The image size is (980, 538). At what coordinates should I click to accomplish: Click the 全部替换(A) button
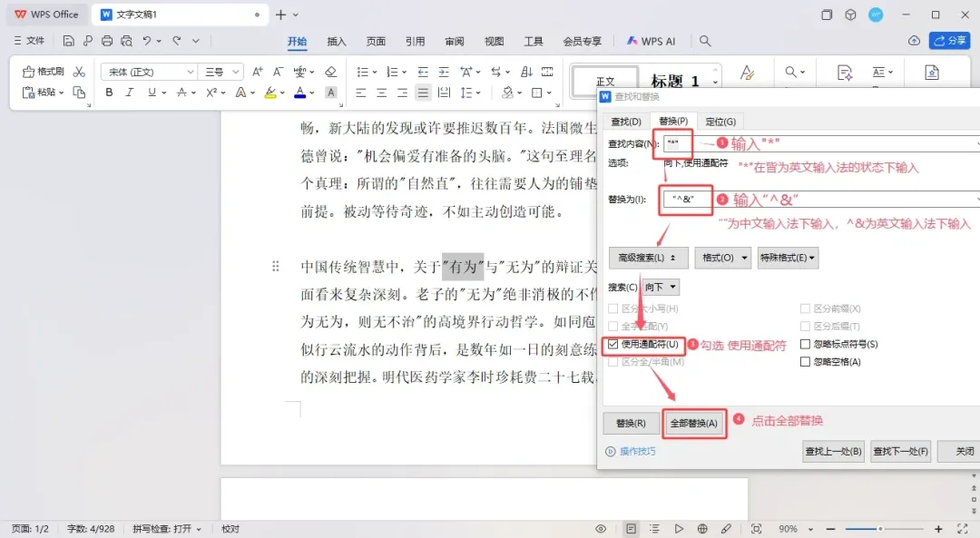pyautogui.click(x=694, y=423)
